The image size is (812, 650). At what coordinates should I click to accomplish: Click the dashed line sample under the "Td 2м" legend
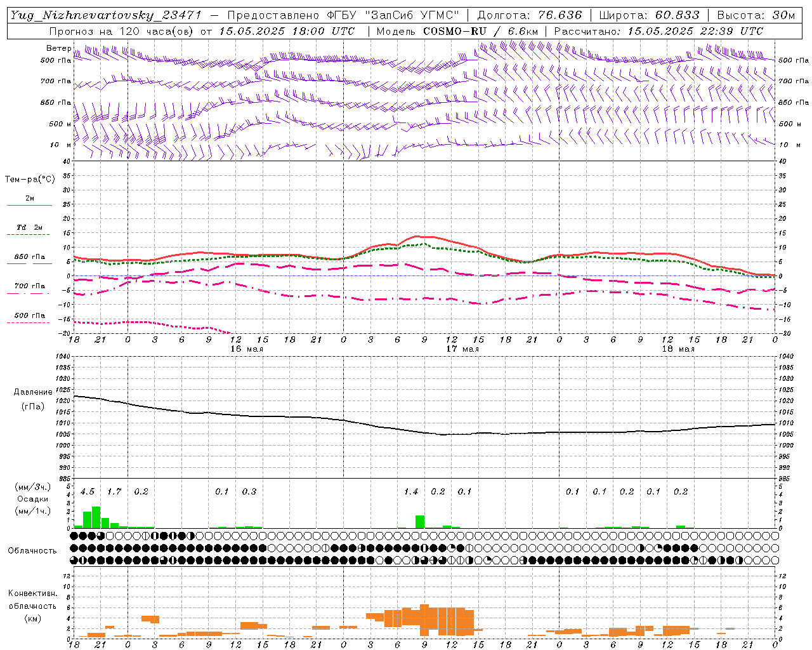(29, 235)
